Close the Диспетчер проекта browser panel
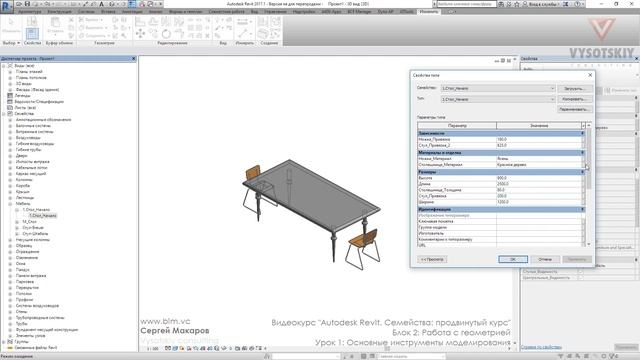640x360 pixels. [133, 59]
